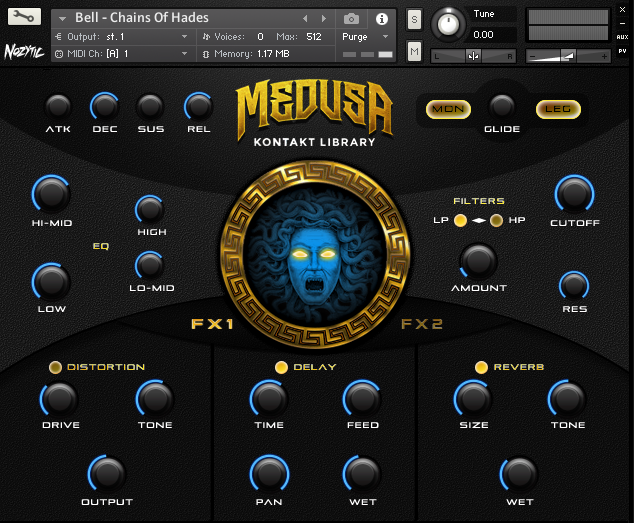
Task: Click the memory chip icon
Action: click(206, 54)
